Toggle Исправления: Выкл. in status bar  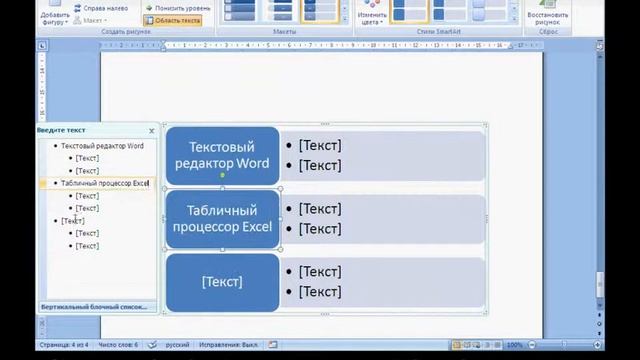point(229,345)
